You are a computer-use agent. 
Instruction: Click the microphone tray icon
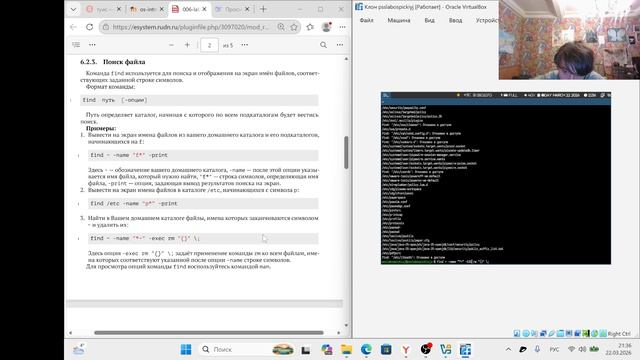tap(537, 349)
